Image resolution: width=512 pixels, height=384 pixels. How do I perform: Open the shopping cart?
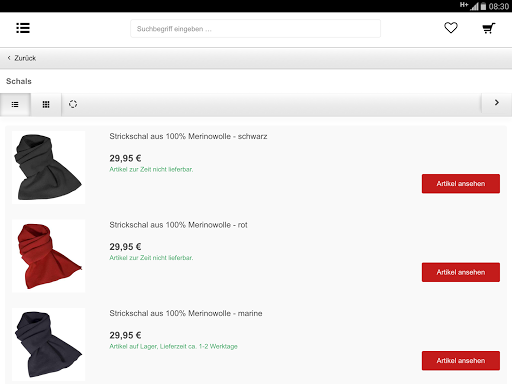[x=489, y=28]
